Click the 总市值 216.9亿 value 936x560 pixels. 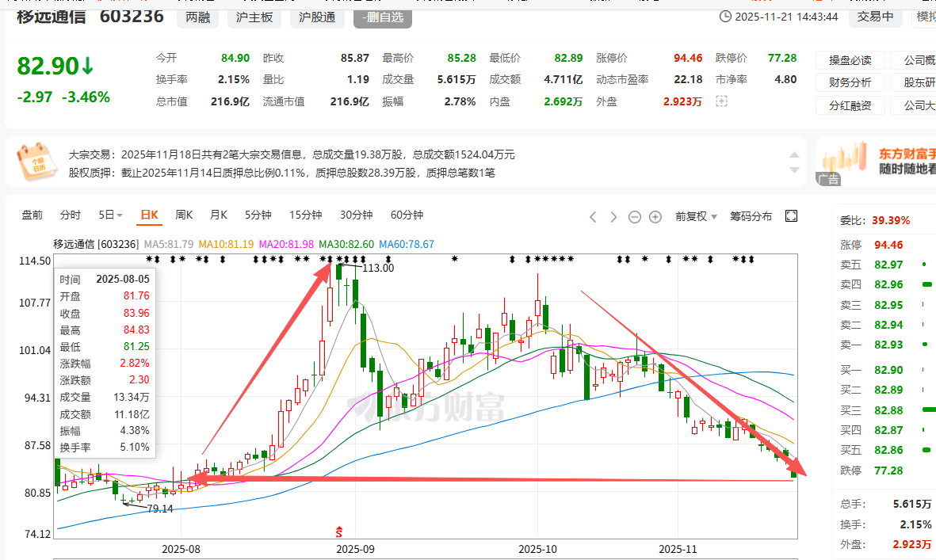(x=231, y=101)
